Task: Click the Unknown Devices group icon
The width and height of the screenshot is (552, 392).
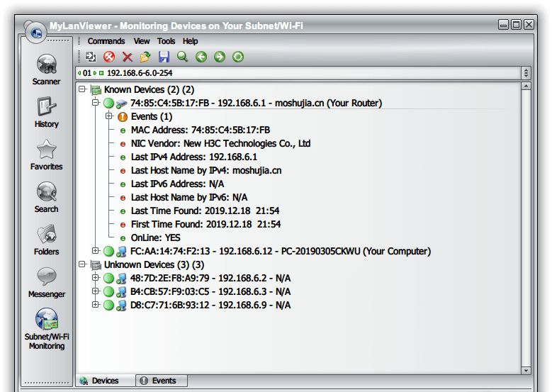Action: (x=96, y=265)
